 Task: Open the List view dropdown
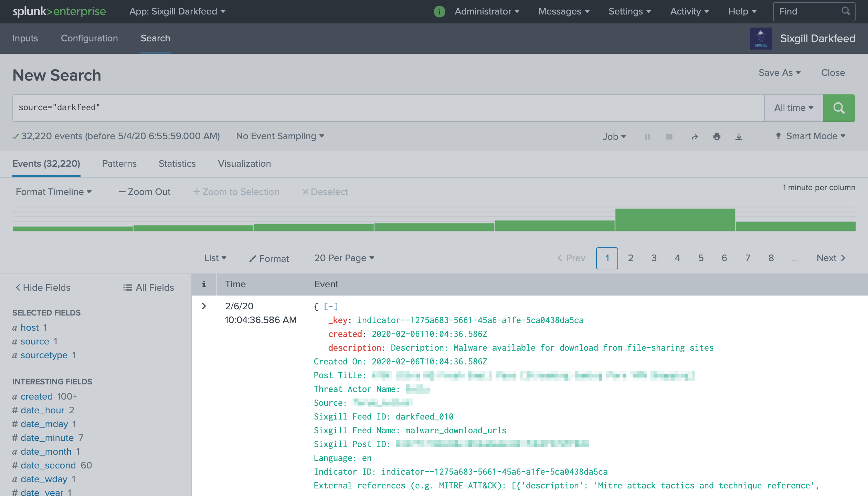tap(215, 258)
